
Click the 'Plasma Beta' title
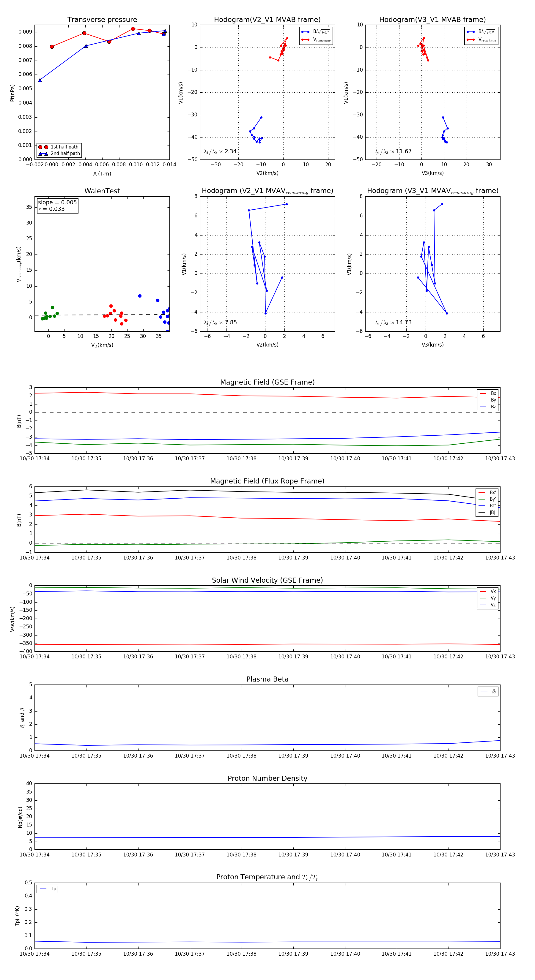[x=267, y=679]
